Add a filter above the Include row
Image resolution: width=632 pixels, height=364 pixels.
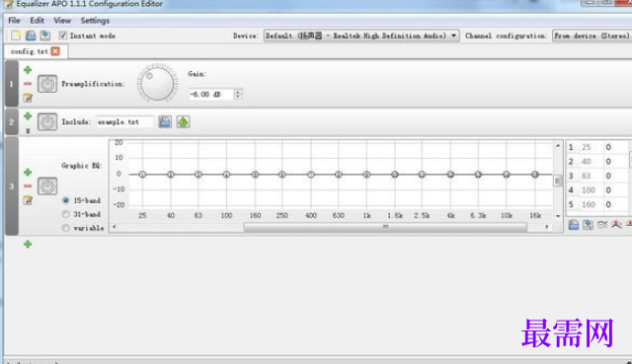[x=28, y=116]
